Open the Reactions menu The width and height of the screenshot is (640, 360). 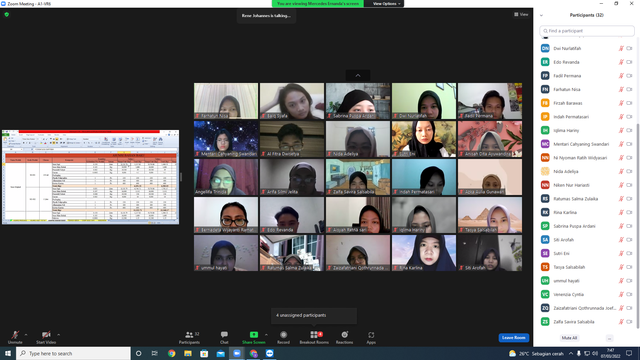(x=344, y=337)
